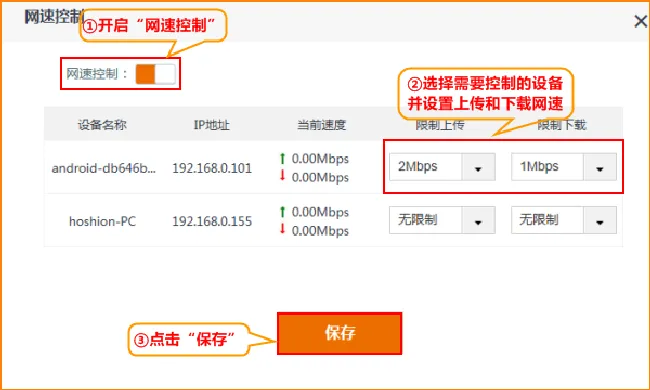Click red download arrow for hoshion-PC

282,229
